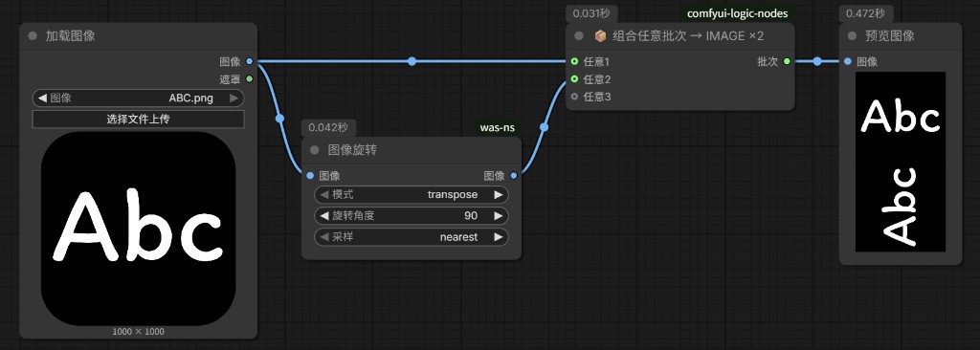Open the 模式 transpose dropdown
The width and height of the screenshot is (980, 350).
click(412, 194)
